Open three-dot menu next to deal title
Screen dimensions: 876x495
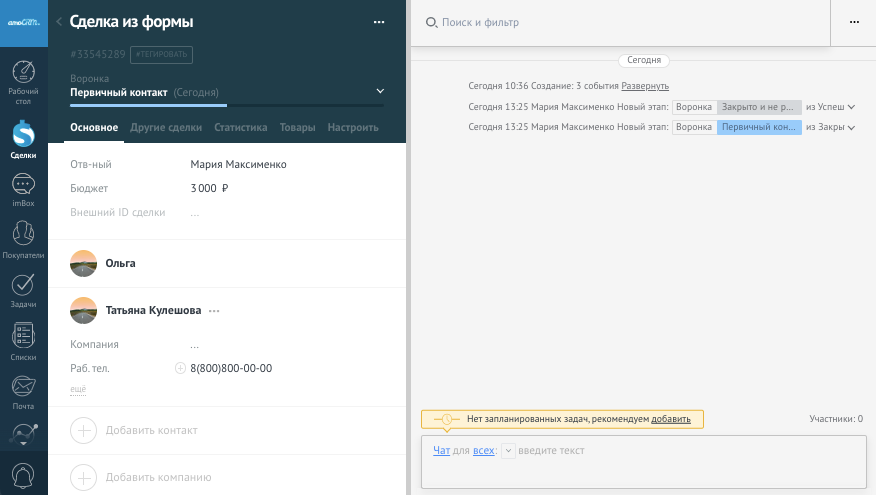tap(378, 22)
